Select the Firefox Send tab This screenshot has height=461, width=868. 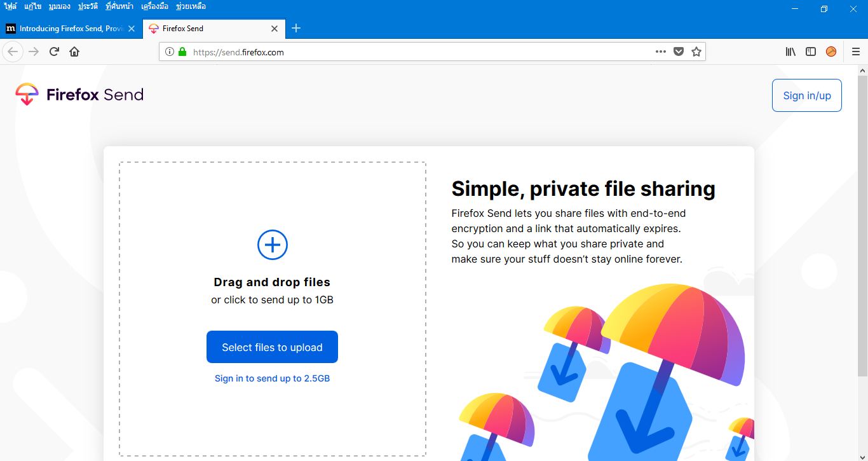[214, 29]
